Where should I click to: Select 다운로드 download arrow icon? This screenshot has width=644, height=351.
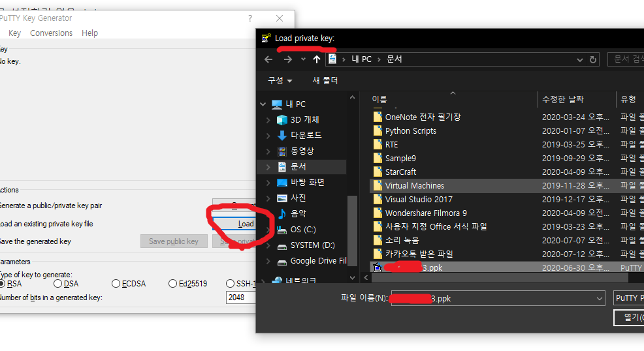[282, 135]
